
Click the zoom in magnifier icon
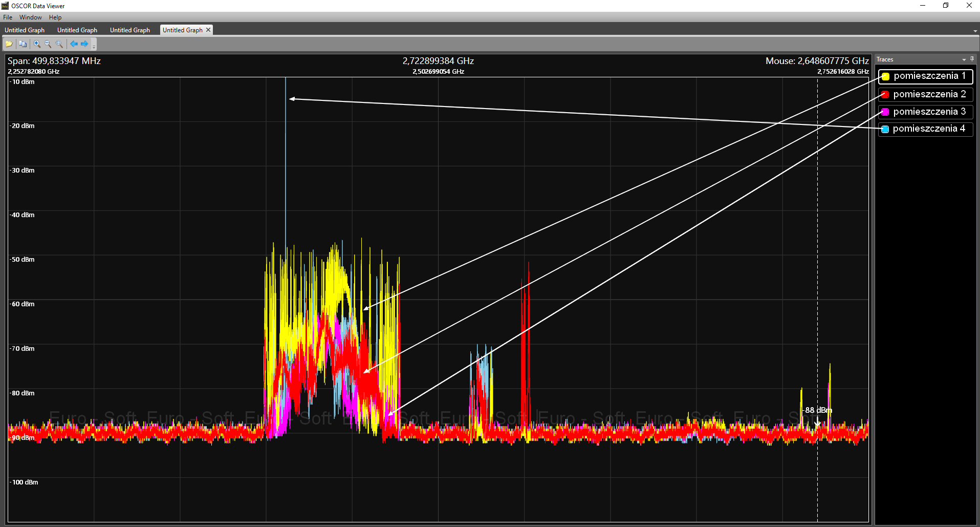click(x=37, y=44)
